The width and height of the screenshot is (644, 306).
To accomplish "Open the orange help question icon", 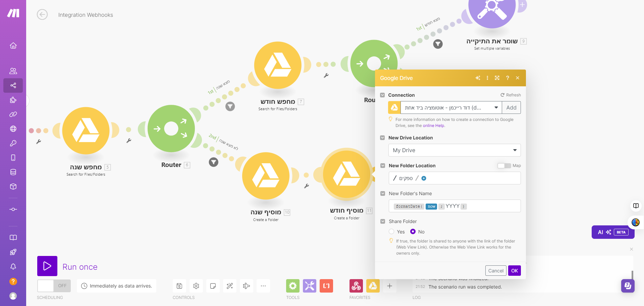I will [x=13, y=281].
